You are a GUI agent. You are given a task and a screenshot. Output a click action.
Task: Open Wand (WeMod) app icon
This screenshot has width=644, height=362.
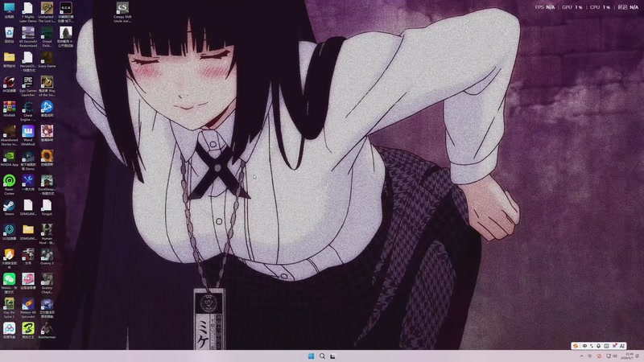(x=28, y=135)
